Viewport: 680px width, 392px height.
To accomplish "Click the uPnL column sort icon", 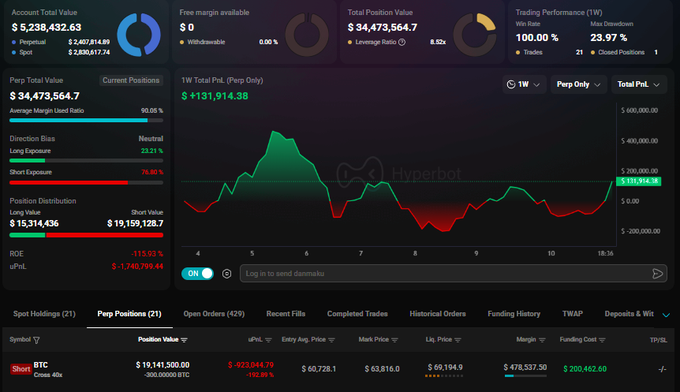I will pos(268,340).
